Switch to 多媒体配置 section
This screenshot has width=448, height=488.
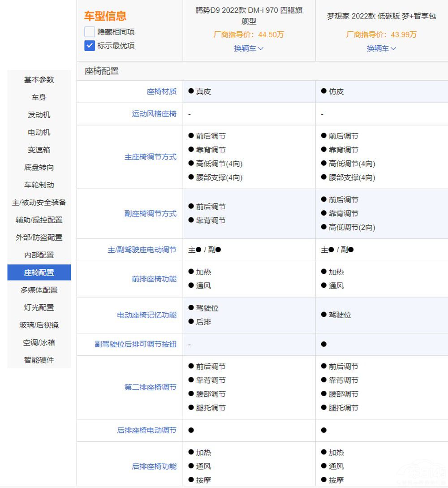(39, 290)
